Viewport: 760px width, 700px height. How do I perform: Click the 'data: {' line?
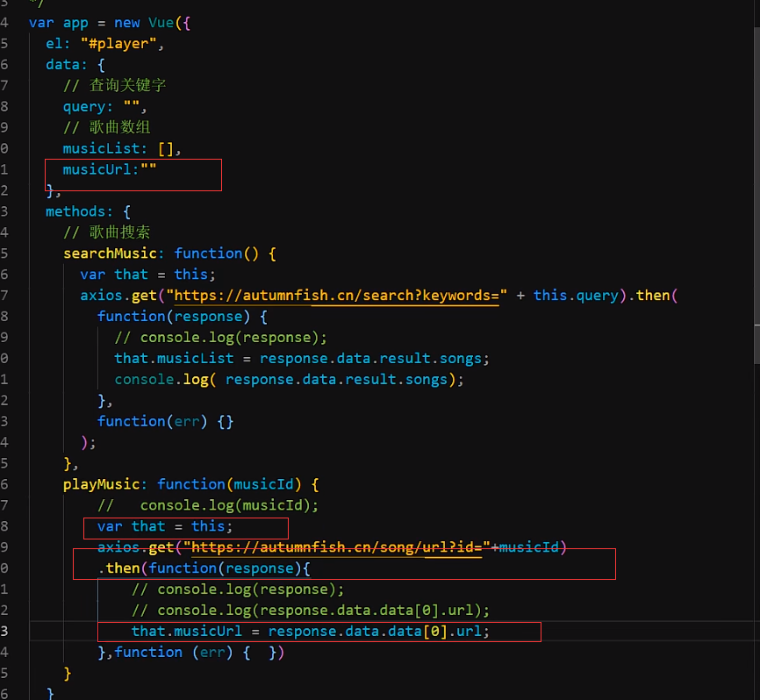pos(75,64)
